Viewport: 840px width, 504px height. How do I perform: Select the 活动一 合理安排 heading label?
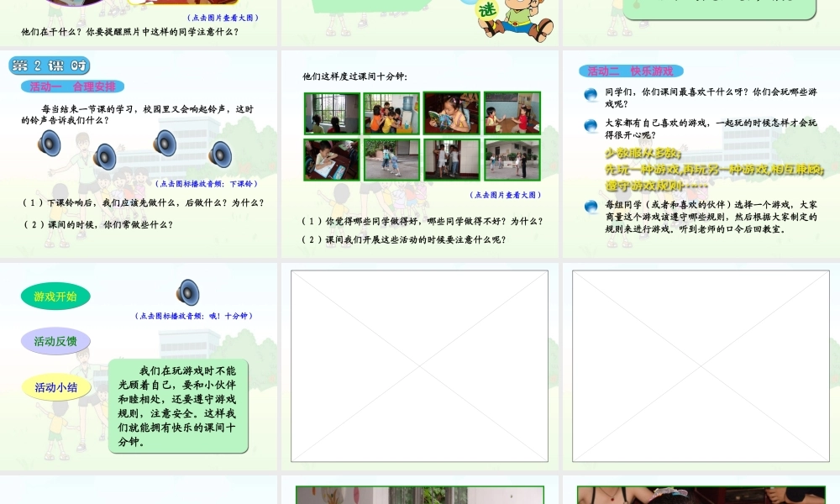click(73, 87)
